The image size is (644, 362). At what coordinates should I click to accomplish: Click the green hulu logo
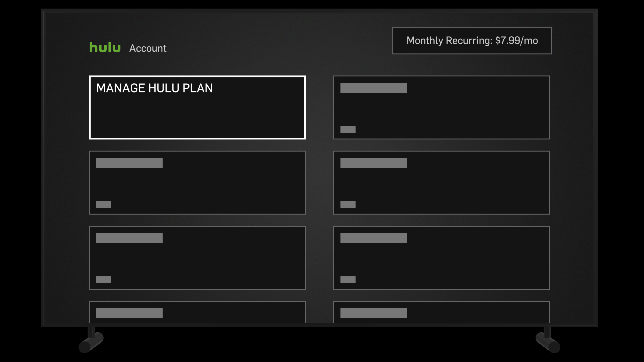tap(105, 47)
